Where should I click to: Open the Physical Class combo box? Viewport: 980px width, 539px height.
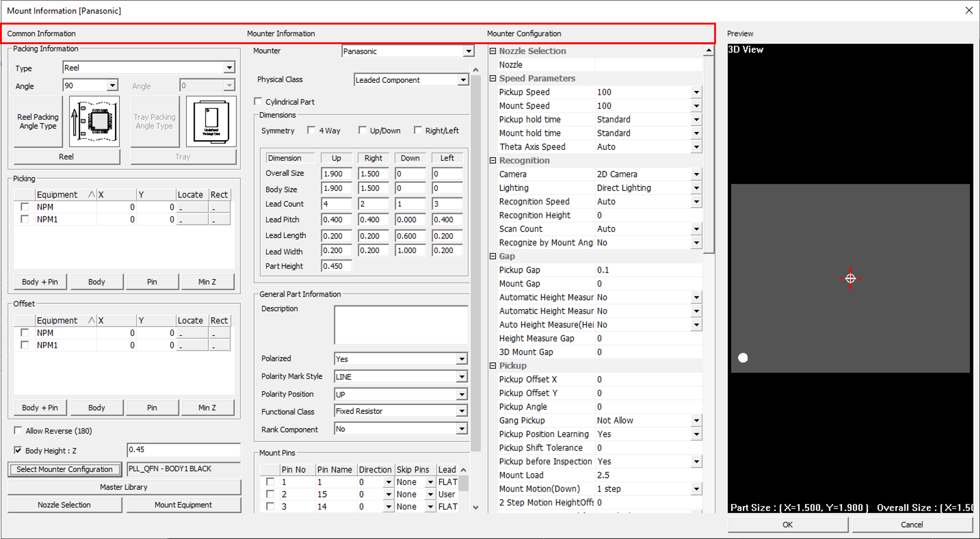(x=463, y=80)
